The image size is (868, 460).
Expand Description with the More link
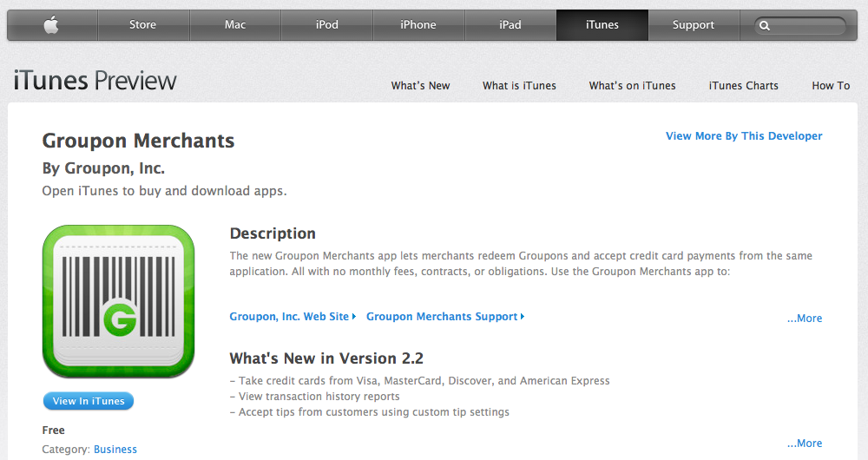point(805,319)
